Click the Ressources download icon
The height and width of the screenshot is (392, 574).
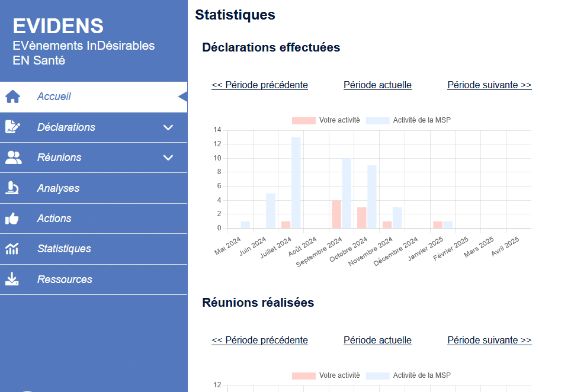[12, 279]
